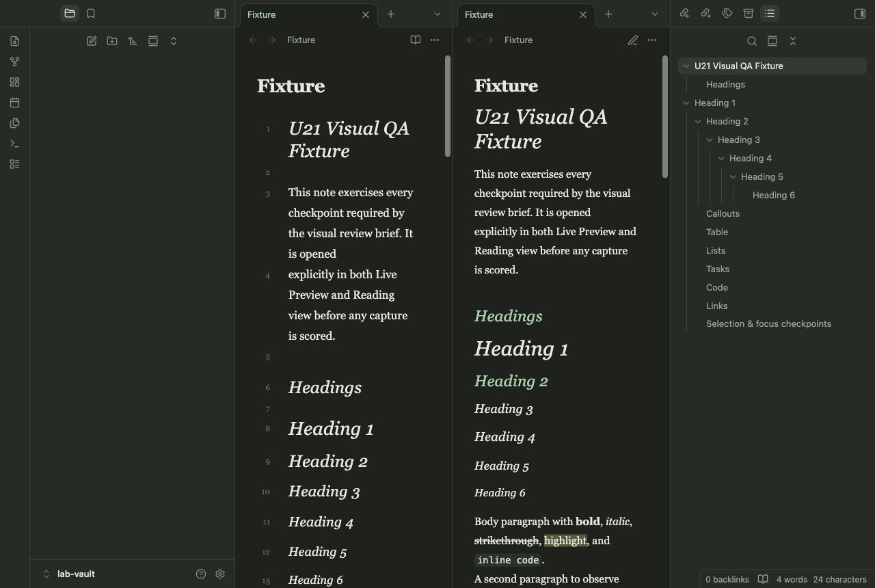Select the right Fixture tab
Screen dimensions: 875x588
tap(526, 14)
